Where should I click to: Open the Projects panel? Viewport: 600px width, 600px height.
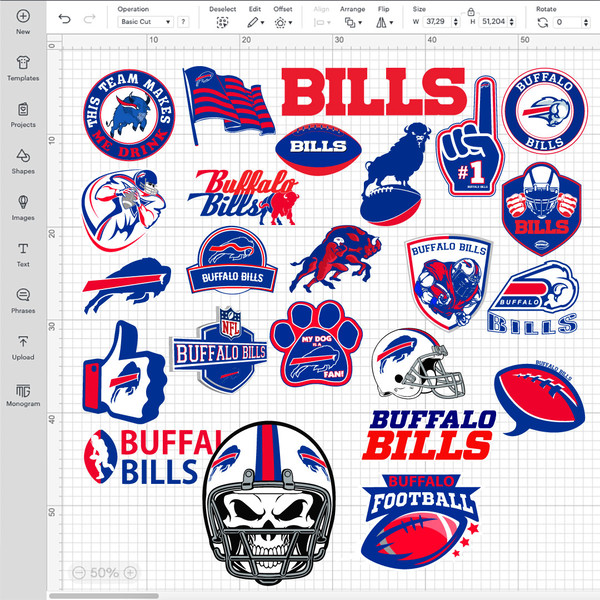(23, 110)
